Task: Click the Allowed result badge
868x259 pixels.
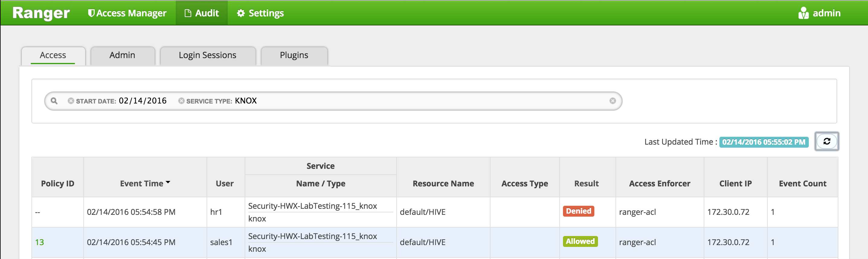Action: point(580,241)
